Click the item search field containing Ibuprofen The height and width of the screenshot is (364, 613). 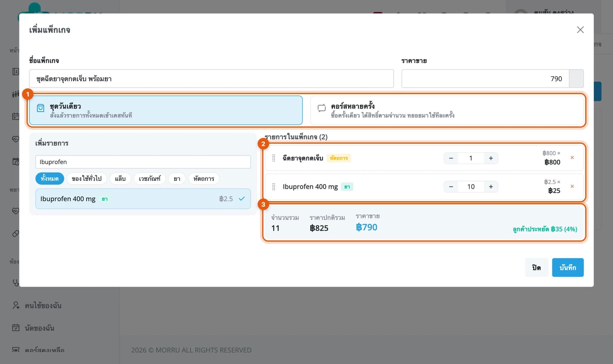143,162
